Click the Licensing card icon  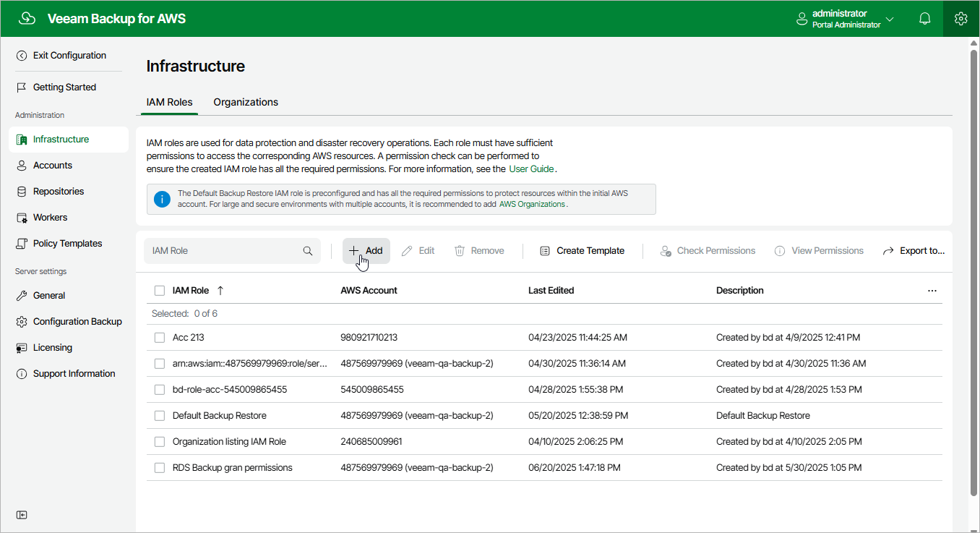(x=22, y=348)
